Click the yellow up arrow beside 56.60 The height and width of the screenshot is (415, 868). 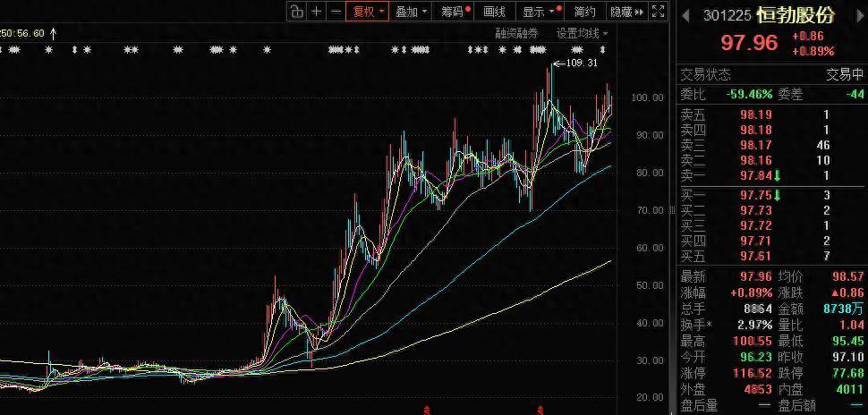[x=53, y=33]
